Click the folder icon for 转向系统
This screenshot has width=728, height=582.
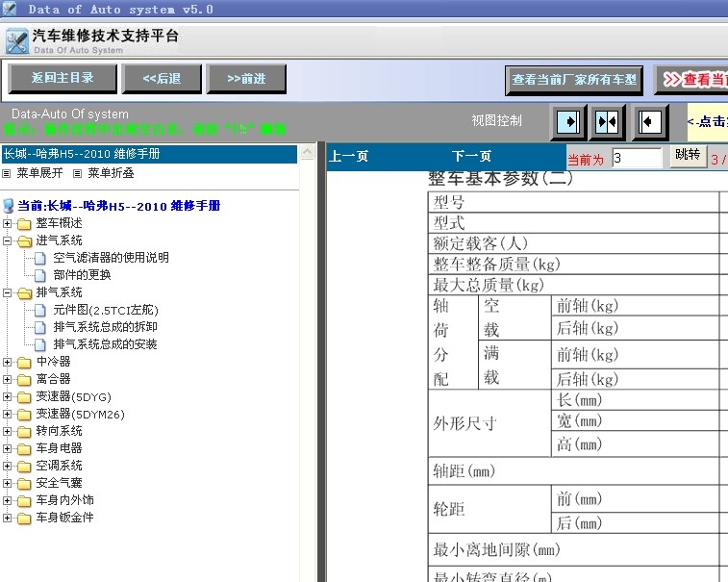coord(24,432)
